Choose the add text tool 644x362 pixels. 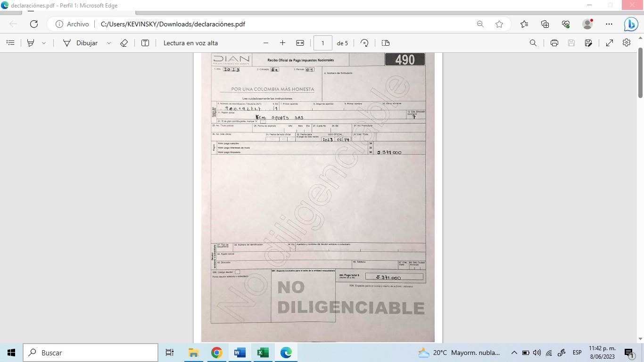point(145,43)
